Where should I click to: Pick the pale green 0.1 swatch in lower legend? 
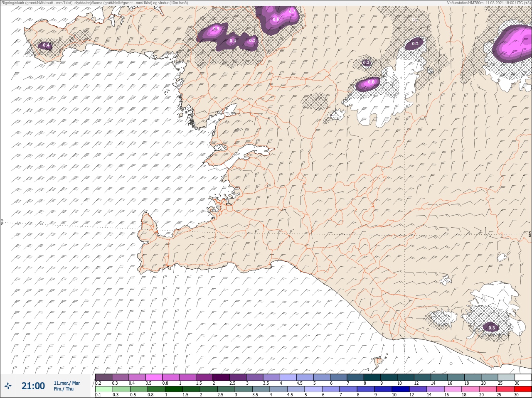(x=103, y=389)
